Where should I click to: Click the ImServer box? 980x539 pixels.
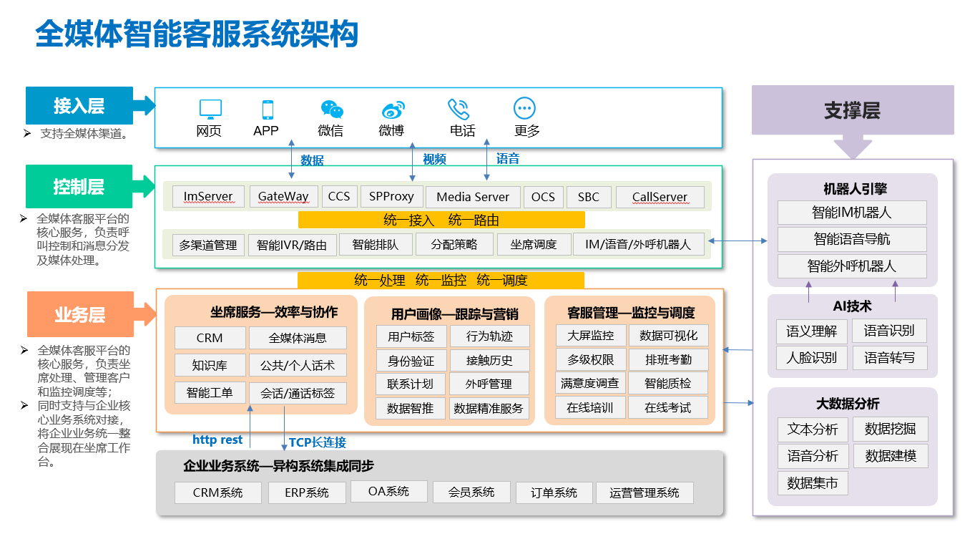pyautogui.click(x=208, y=197)
